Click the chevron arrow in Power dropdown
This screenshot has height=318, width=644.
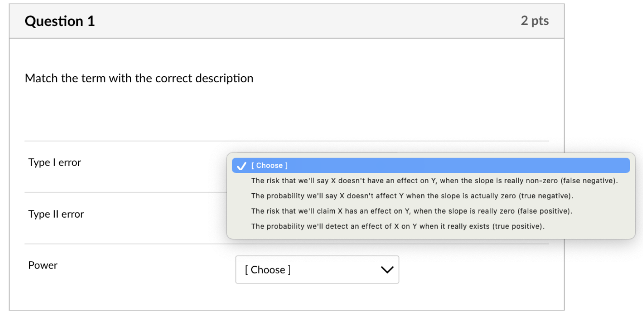pyautogui.click(x=387, y=270)
